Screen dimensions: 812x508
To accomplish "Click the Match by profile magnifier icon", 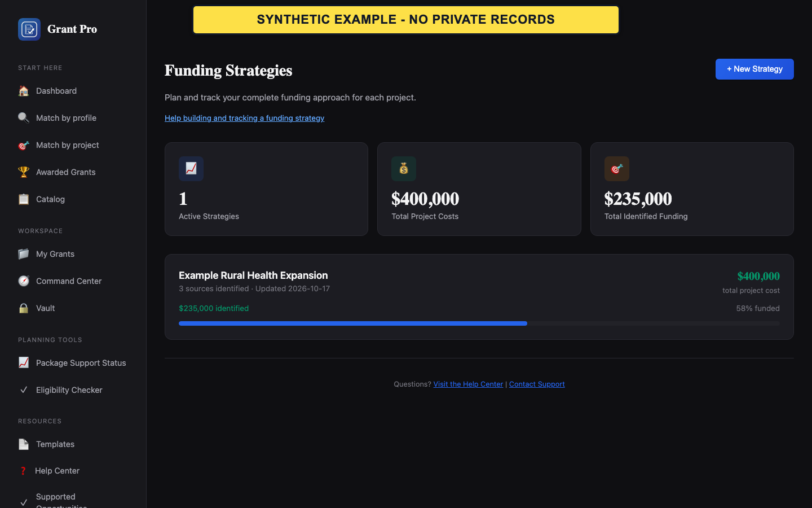I will click(24, 118).
